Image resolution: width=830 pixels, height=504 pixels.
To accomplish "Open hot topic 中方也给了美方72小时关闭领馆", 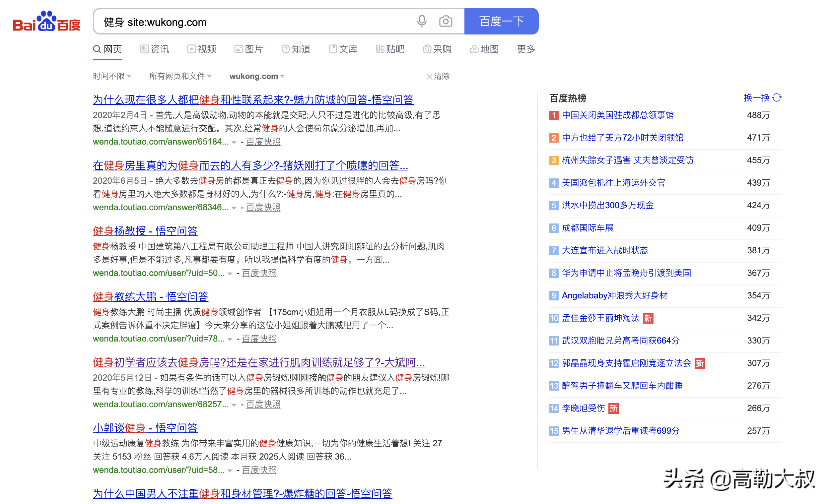I will coord(622,138).
